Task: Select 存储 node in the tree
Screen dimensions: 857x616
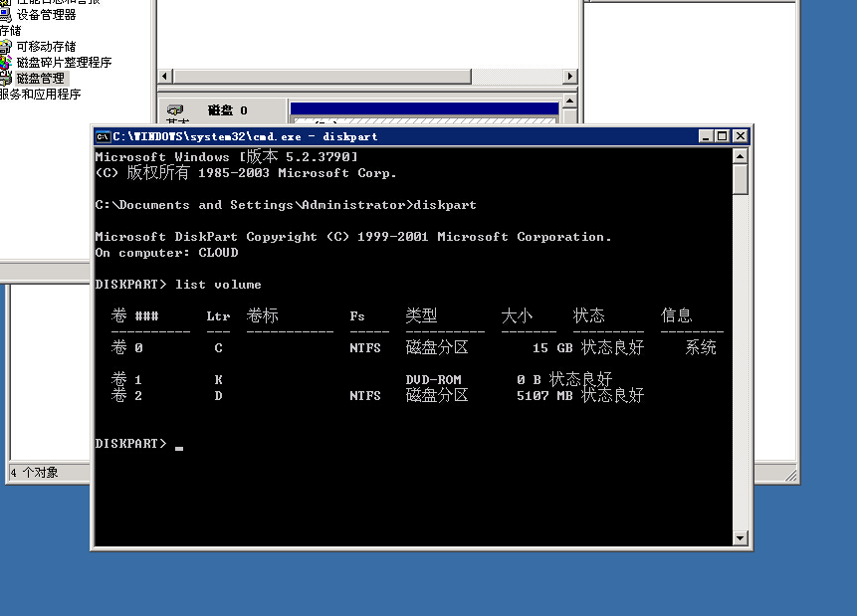Action: coord(10,31)
